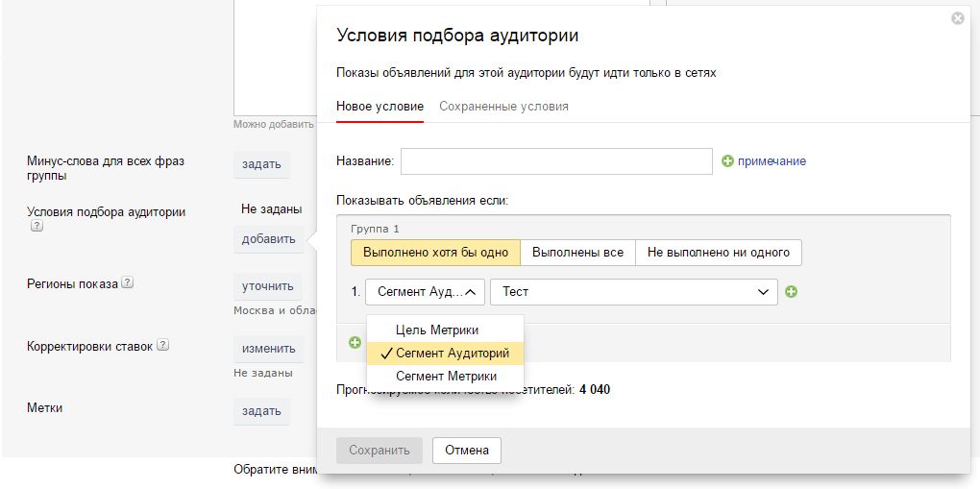Viewport: 980px width, 489px height.
Task: Click the Отмена button
Action: [x=467, y=450]
